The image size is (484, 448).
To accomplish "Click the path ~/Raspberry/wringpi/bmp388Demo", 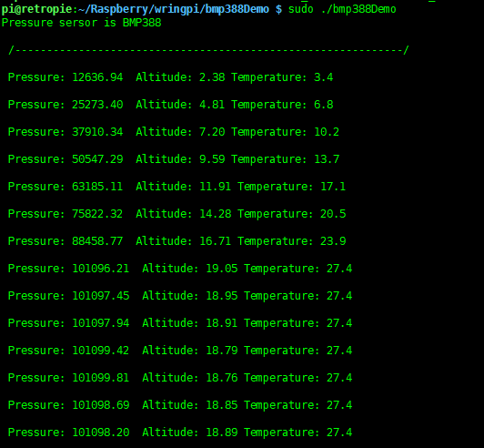I will tap(173, 9).
